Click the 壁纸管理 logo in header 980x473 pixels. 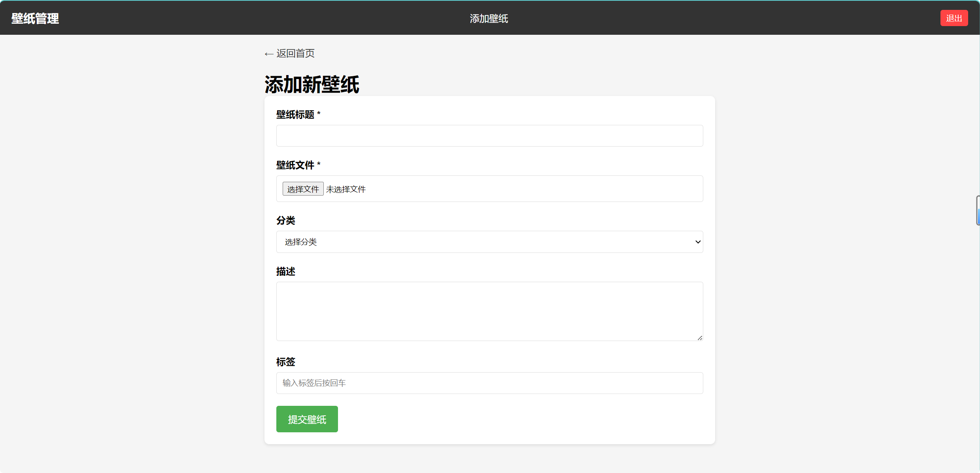tap(35, 19)
